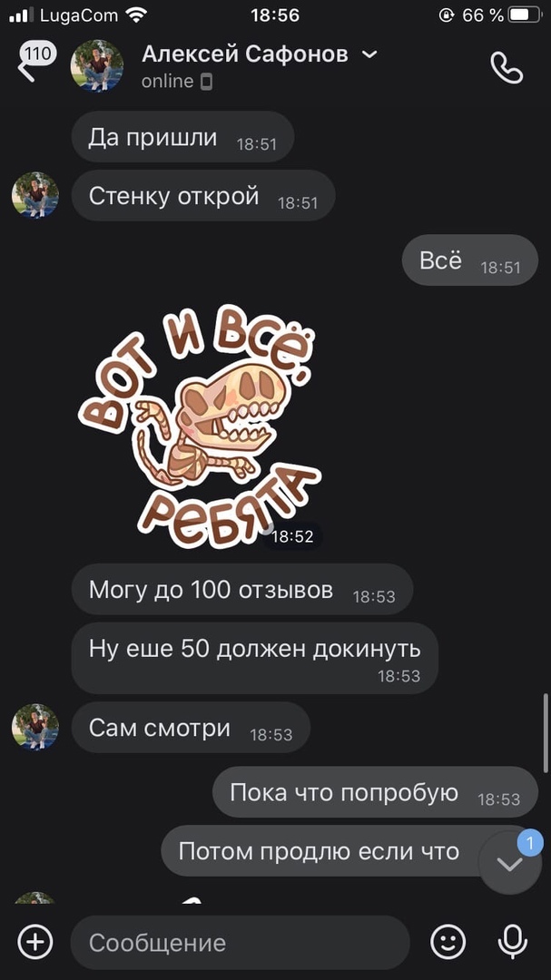Tap the outgoing "Всё" message bubble
The width and height of the screenshot is (551, 980).
[x=469, y=260]
